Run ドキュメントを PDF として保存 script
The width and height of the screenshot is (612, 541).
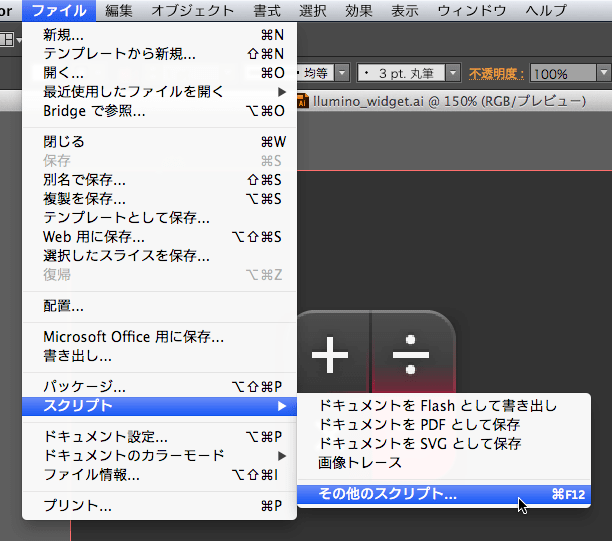click(444, 424)
